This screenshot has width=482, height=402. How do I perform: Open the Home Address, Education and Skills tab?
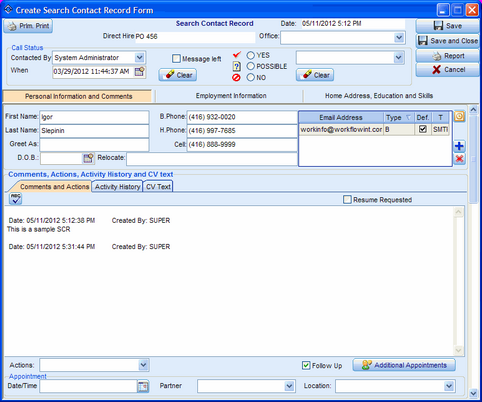(x=379, y=96)
